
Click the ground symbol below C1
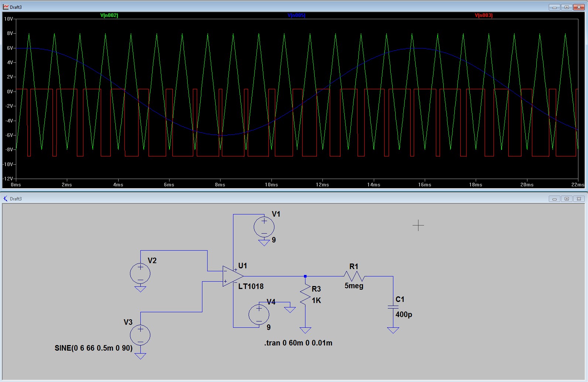pyautogui.click(x=393, y=330)
